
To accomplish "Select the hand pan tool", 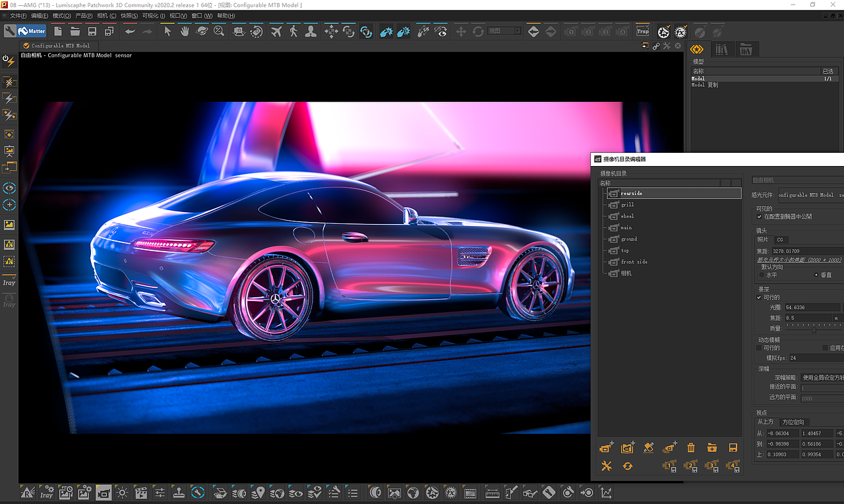I will click(185, 31).
